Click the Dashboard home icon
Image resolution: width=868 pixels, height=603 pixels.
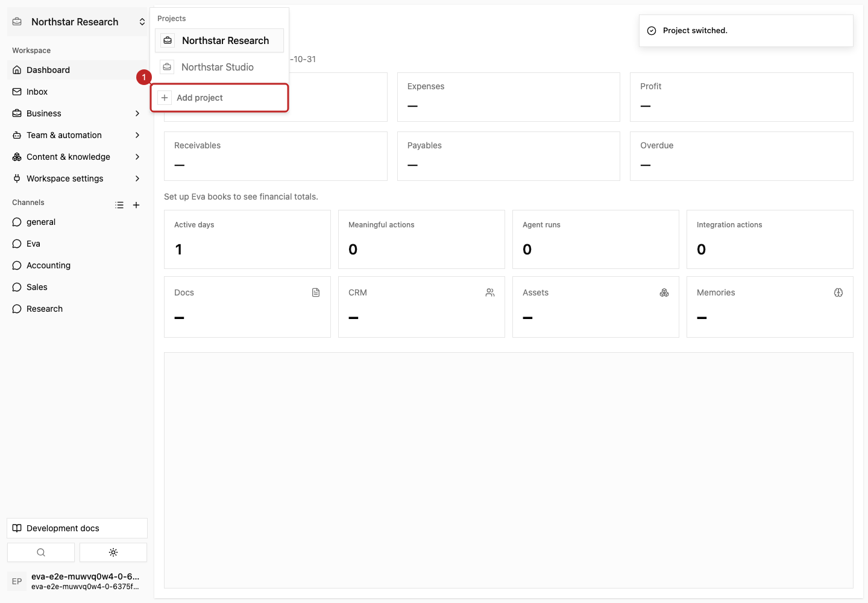(x=17, y=70)
